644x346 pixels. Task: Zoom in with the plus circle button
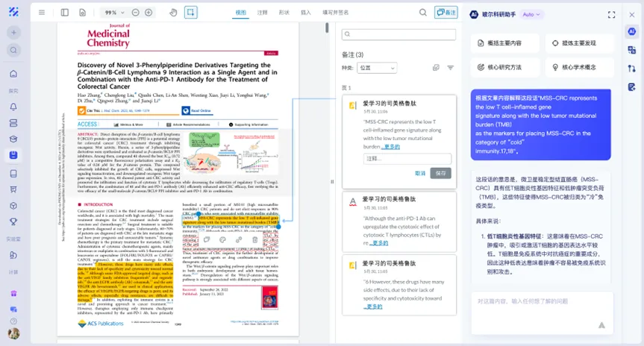[149, 13]
